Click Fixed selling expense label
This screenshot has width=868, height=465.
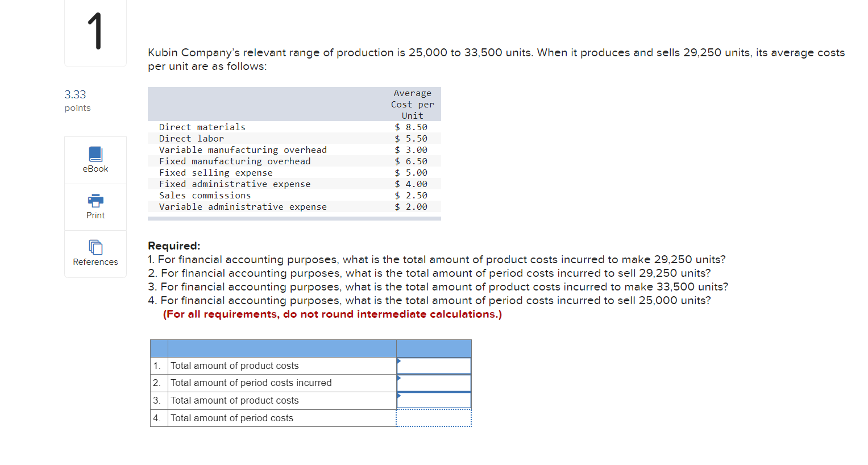[216, 173]
